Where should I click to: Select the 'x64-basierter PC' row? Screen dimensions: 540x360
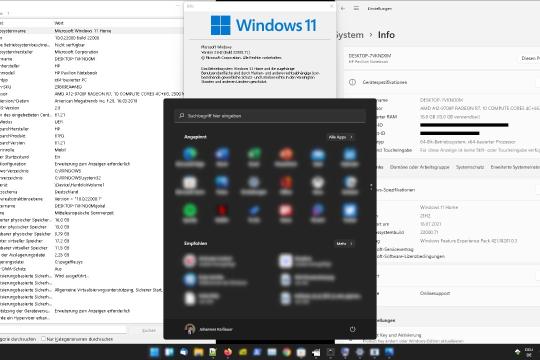tap(71, 80)
